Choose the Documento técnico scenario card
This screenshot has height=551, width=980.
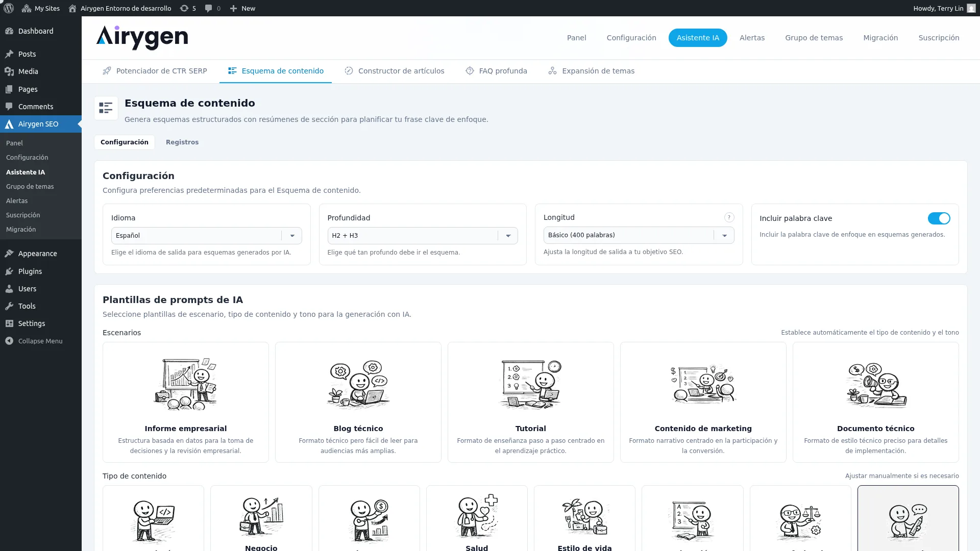point(876,403)
